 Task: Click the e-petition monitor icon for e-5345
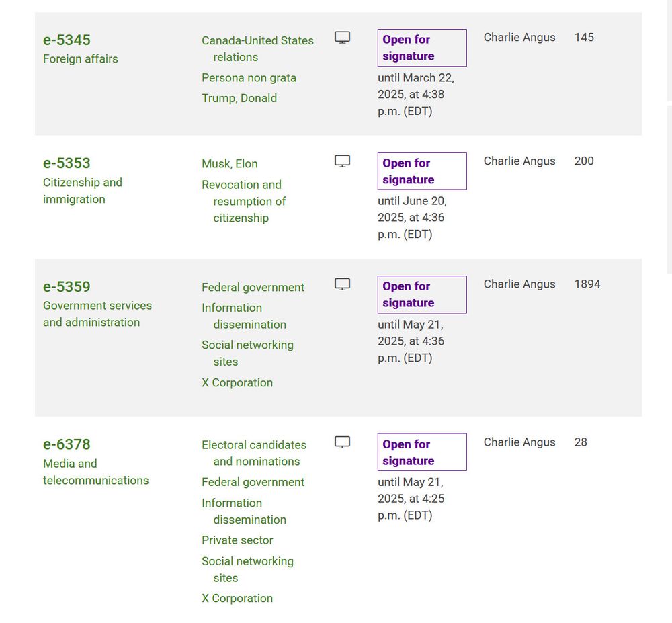[342, 38]
